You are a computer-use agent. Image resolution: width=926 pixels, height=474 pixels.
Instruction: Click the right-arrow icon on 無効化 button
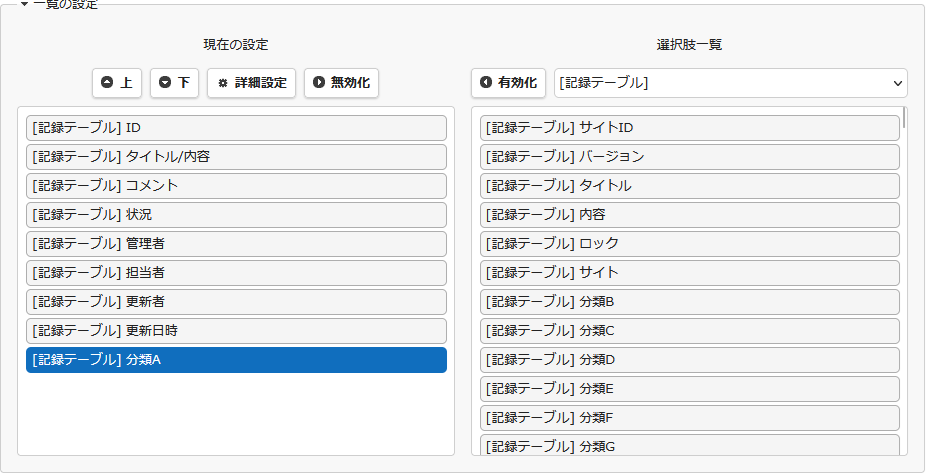[319, 83]
